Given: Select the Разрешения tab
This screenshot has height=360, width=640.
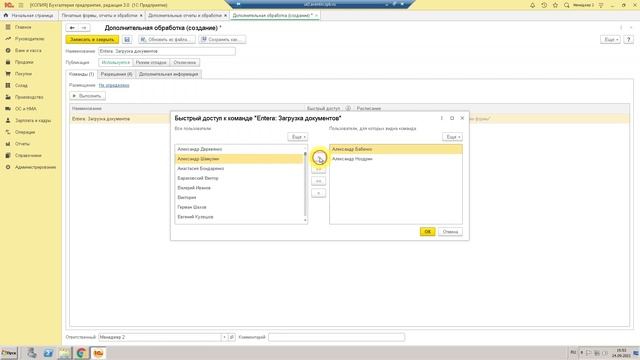Looking at the screenshot, I should [x=116, y=74].
